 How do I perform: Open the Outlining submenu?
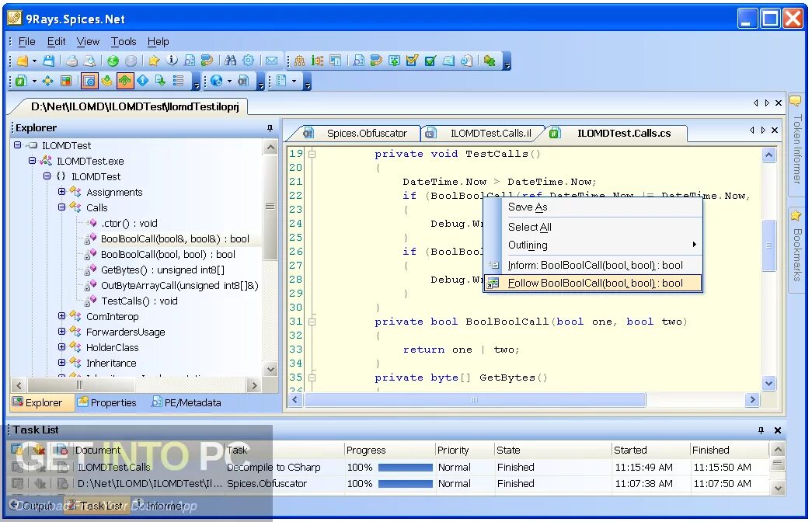(593, 245)
